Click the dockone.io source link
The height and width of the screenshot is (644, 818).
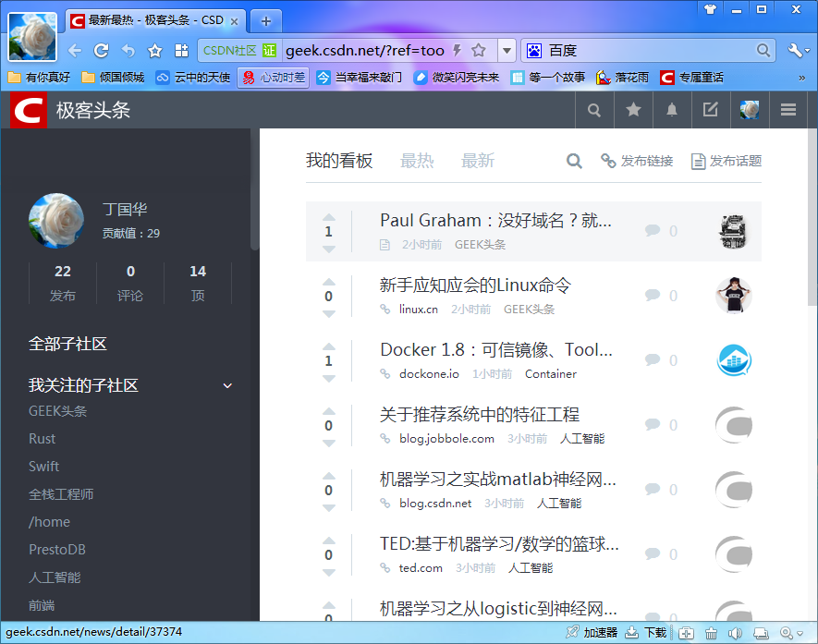tap(429, 374)
